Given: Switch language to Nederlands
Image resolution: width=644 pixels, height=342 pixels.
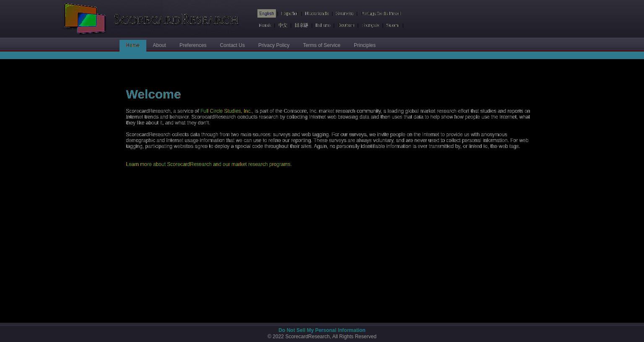Looking at the screenshot, I should (x=317, y=13).
